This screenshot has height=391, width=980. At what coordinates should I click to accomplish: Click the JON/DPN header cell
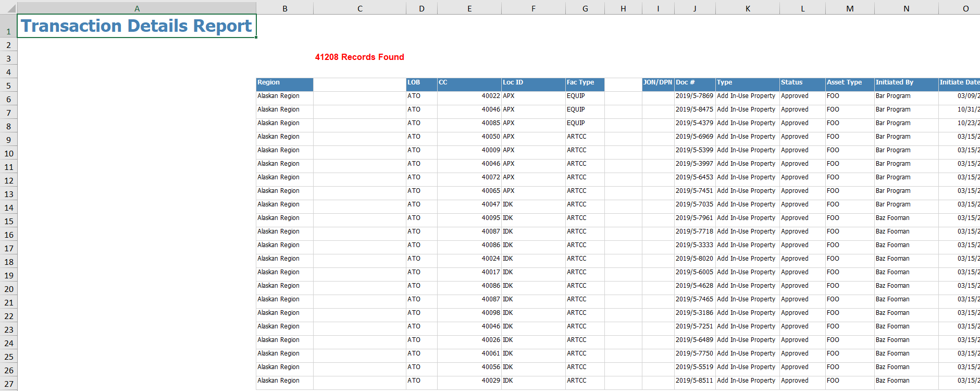point(658,84)
